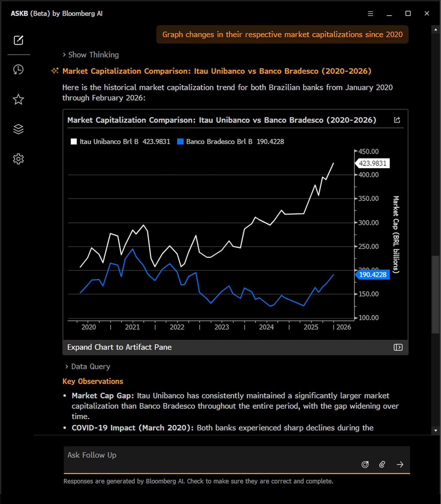The height and width of the screenshot is (504, 441).
Task: Open ASKB settings with the gear icon
Action: coord(18,159)
